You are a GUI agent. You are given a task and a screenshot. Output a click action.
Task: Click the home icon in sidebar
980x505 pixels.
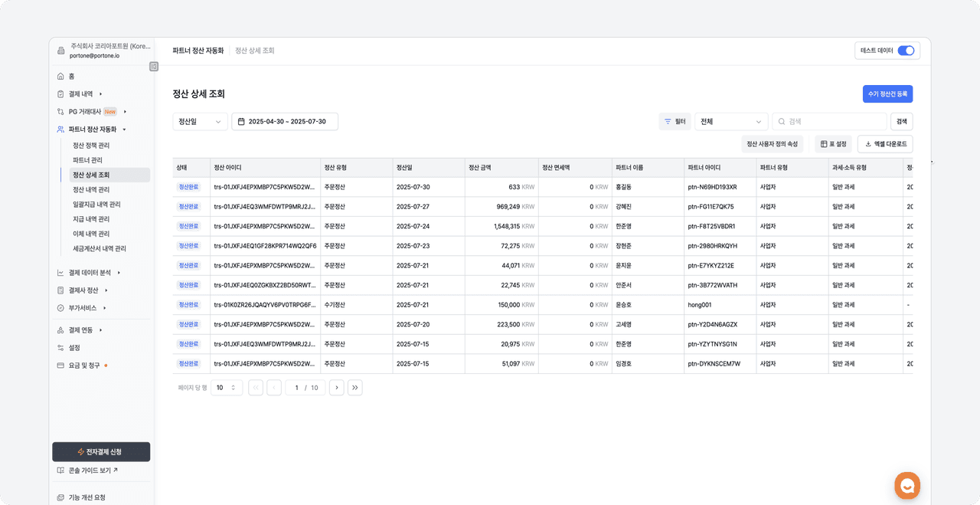click(x=60, y=77)
